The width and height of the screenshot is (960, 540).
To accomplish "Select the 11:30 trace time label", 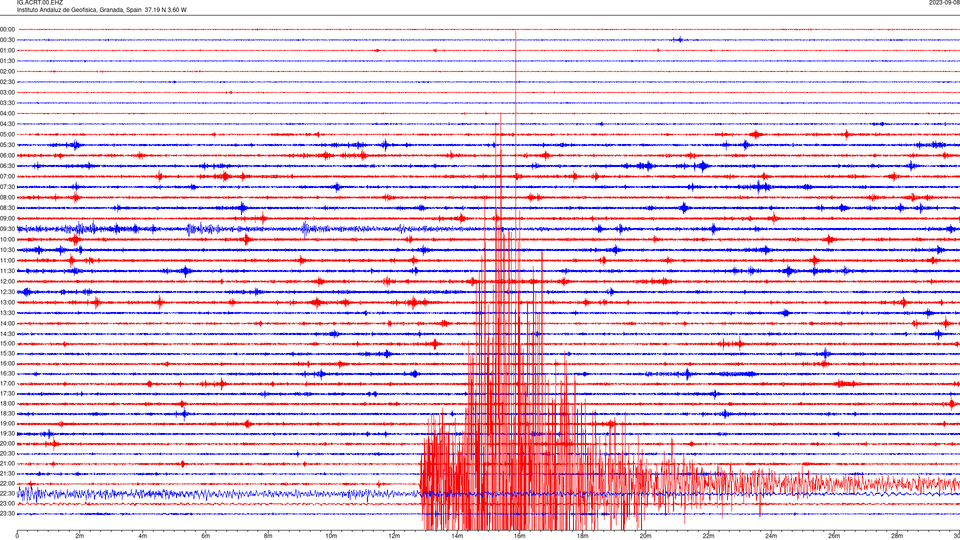I will pyautogui.click(x=7, y=271).
